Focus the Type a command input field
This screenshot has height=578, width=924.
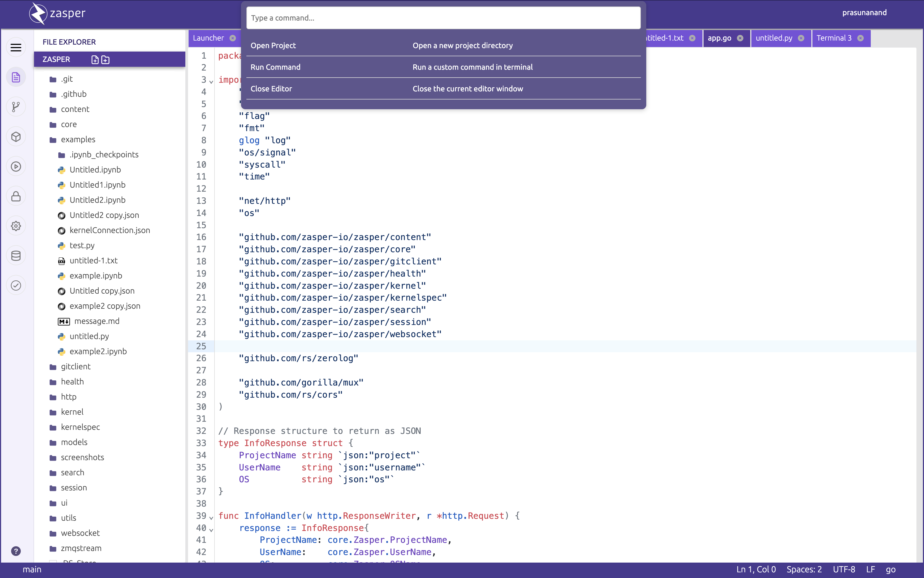pyautogui.click(x=443, y=18)
